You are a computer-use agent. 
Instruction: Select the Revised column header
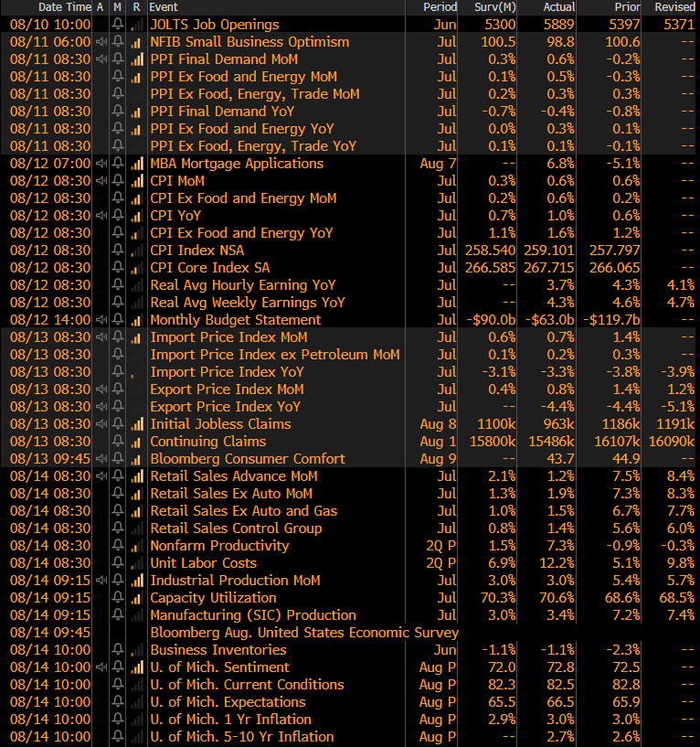tap(674, 7)
